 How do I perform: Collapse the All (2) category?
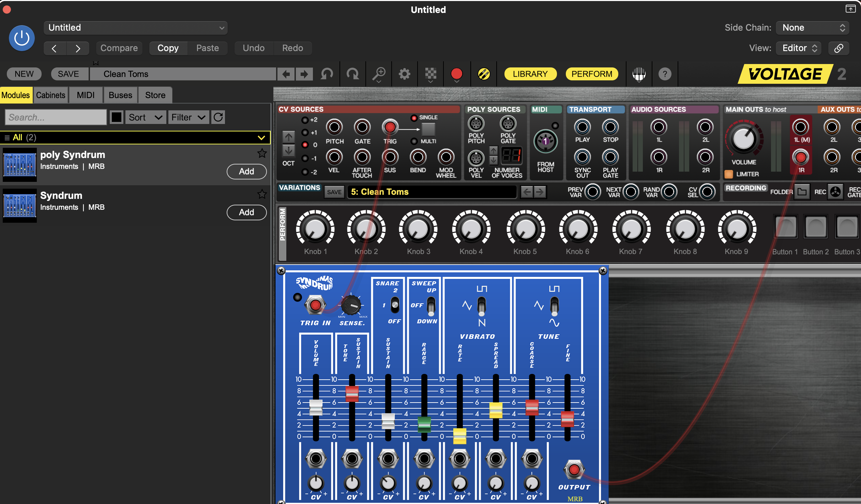261,138
